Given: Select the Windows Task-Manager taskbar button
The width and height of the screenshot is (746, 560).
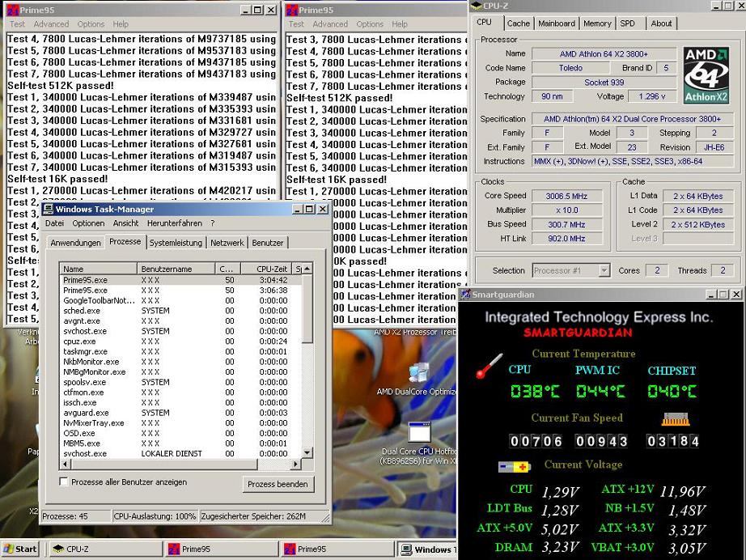Looking at the screenshot, I should coord(427,549).
